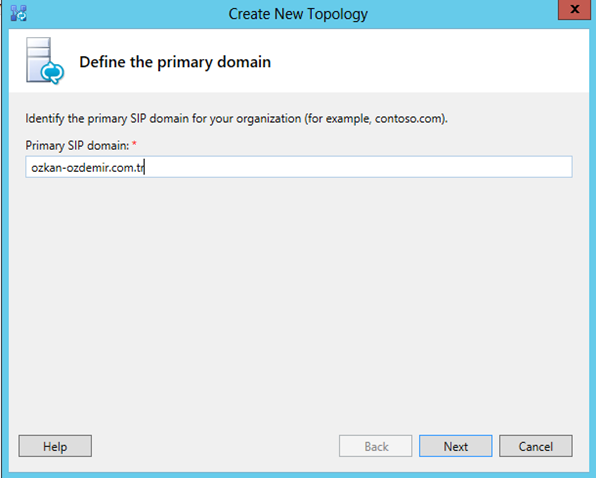Click the white header banner right of heading

pos(430,61)
